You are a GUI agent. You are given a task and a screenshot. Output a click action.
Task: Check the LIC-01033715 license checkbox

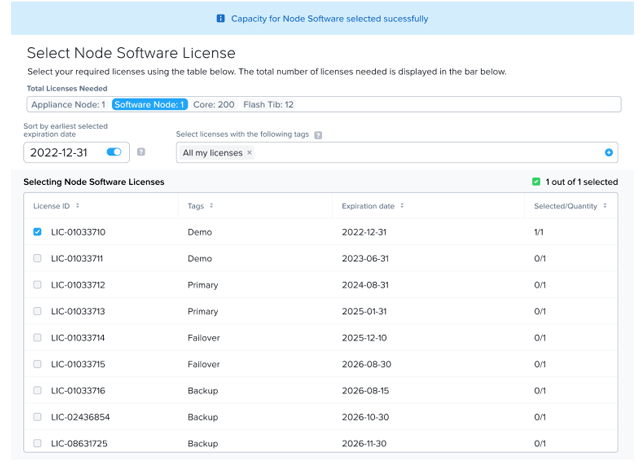[x=37, y=364]
